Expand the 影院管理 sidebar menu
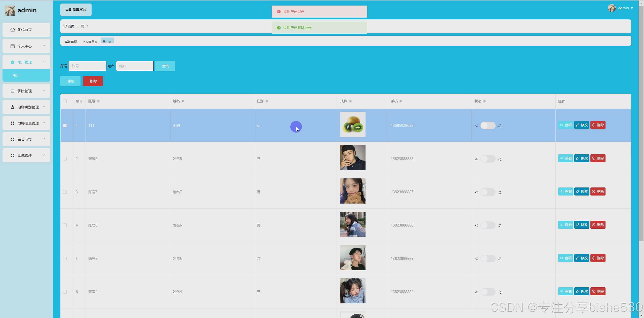644x318 pixels. [26, 91]
